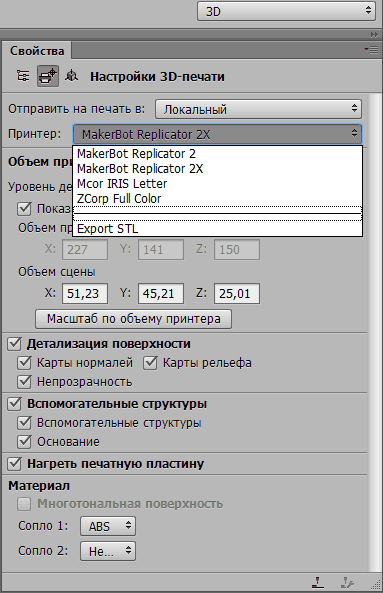Click printer volume Z field 150
383x593 pixels.
237,250
